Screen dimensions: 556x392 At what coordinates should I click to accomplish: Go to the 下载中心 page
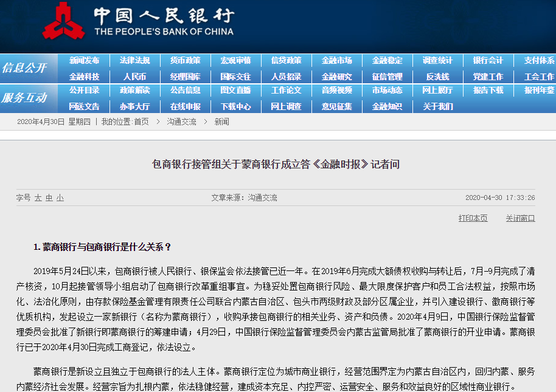(x=235, y=106)
